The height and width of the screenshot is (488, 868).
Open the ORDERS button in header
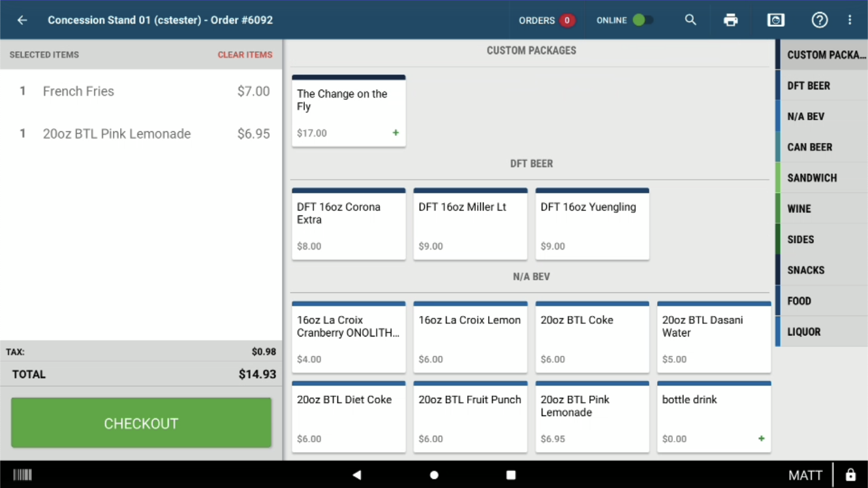(546, 20)
